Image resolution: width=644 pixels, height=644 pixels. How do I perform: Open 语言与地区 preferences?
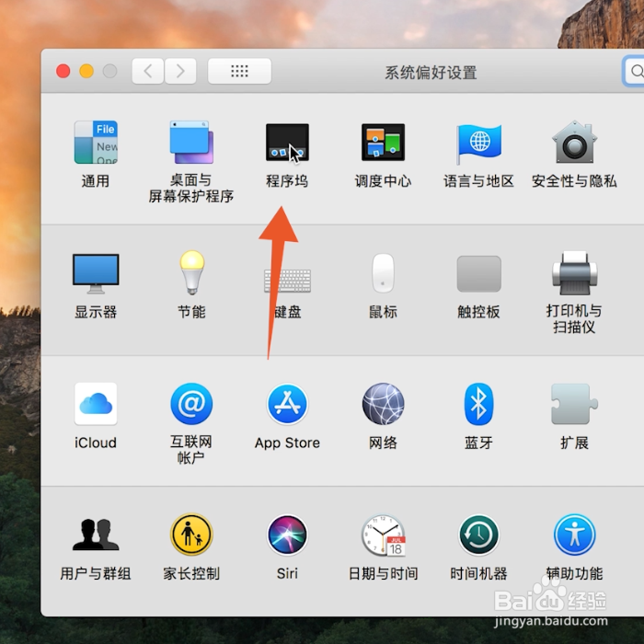[478, 144]
